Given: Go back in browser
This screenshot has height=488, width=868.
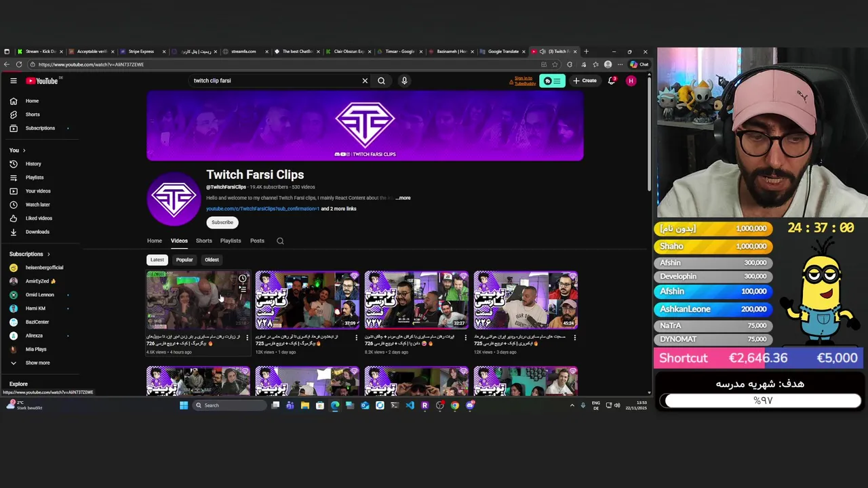Looking at the screenshot, I should 6,64.
